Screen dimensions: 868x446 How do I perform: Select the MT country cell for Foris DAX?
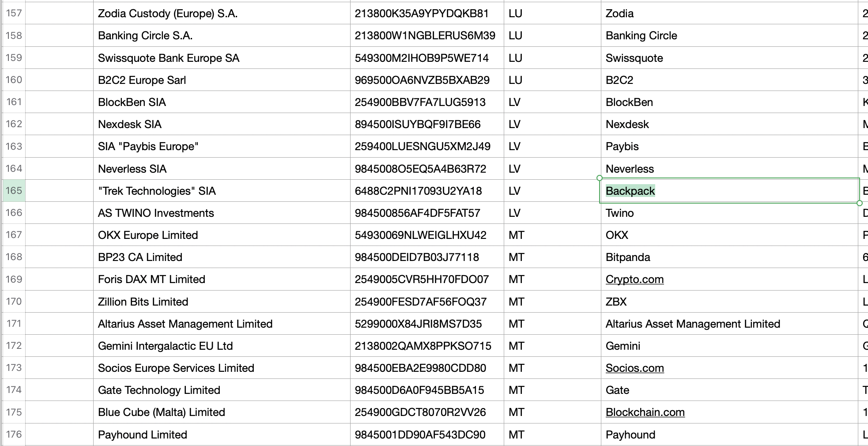(552, 280)
